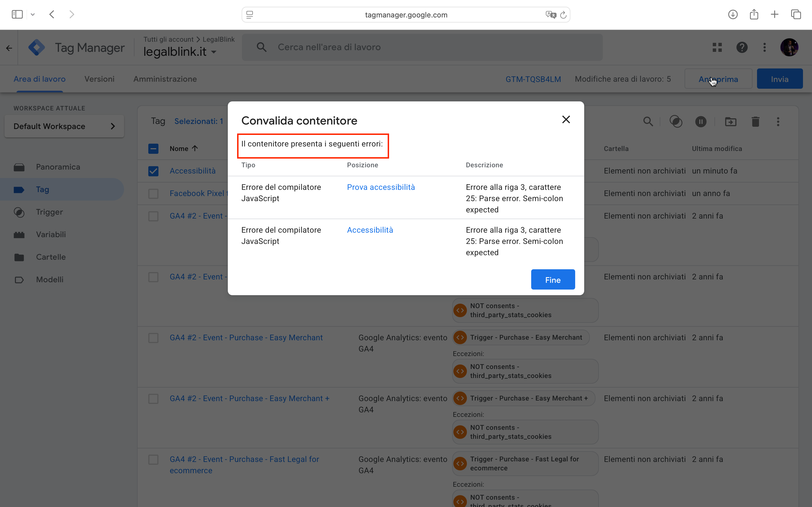
Task: Uncheck the Accessibilità tag checkbox
Action: click(153, 171)
